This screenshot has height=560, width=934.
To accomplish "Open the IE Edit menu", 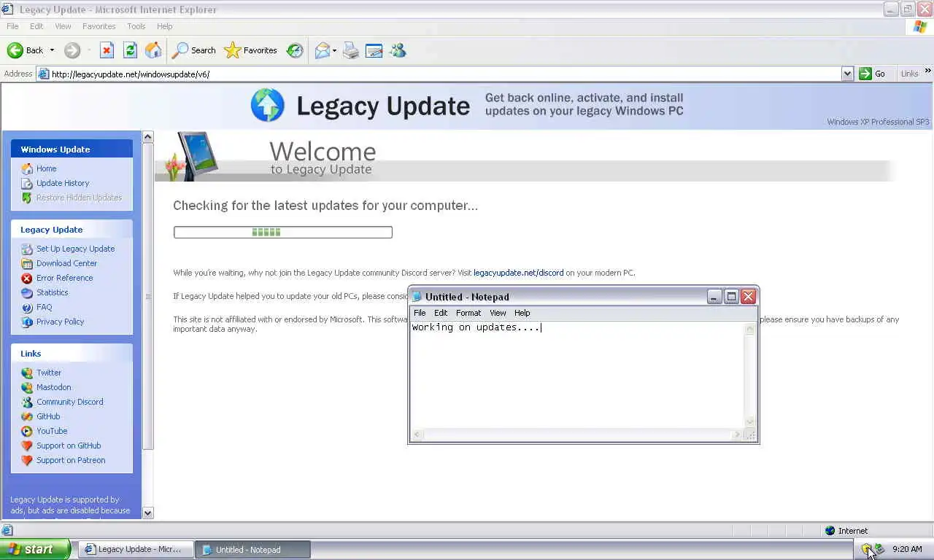I will (36, 26).
